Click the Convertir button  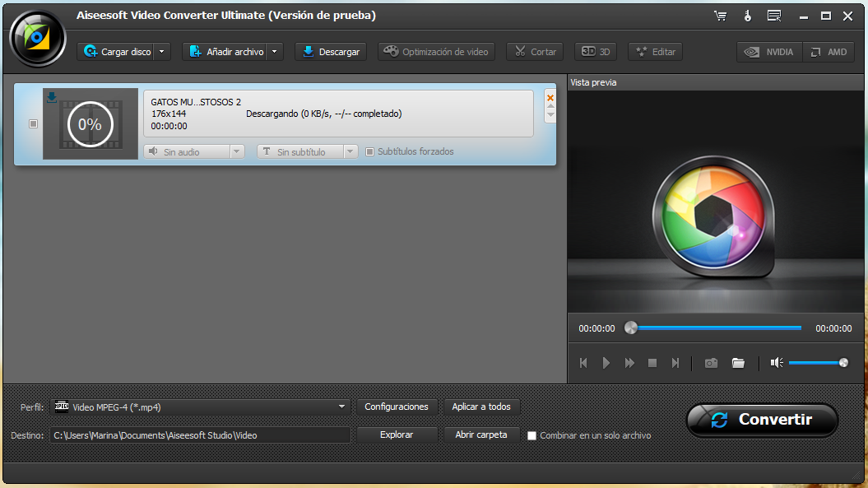click(762, 420)
